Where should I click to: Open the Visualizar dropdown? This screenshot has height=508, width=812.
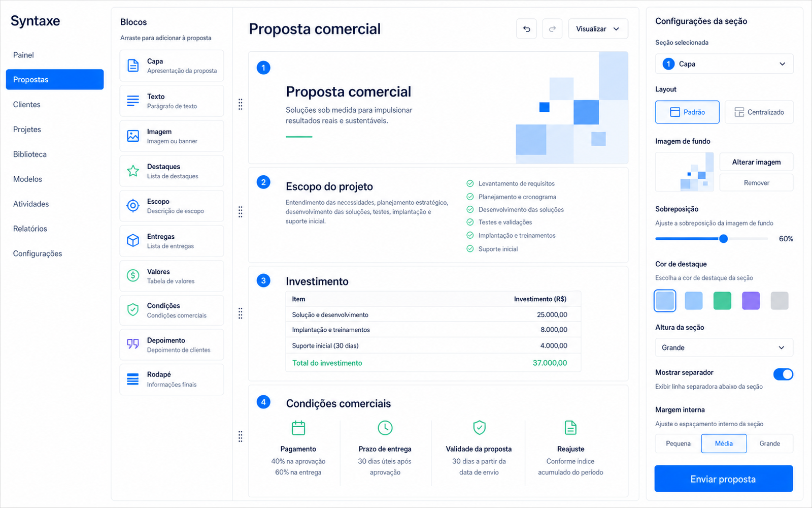(598, 29)
